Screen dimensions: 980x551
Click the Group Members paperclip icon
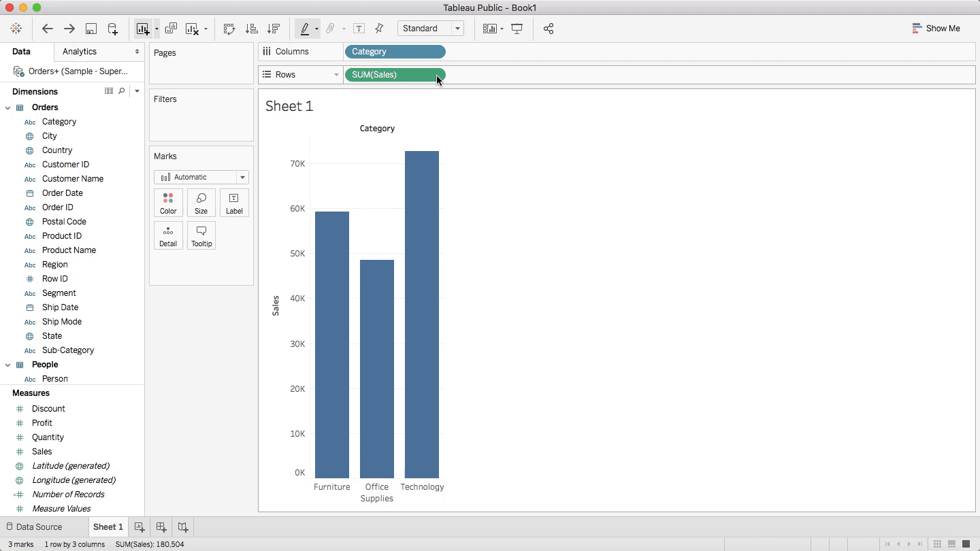tap(330, 29)
